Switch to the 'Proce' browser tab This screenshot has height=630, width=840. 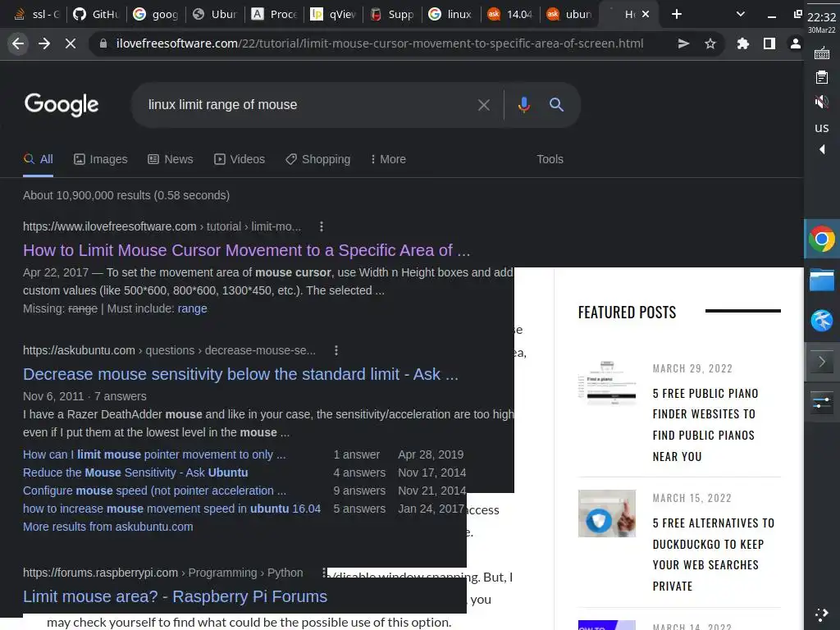coord(274,15)
